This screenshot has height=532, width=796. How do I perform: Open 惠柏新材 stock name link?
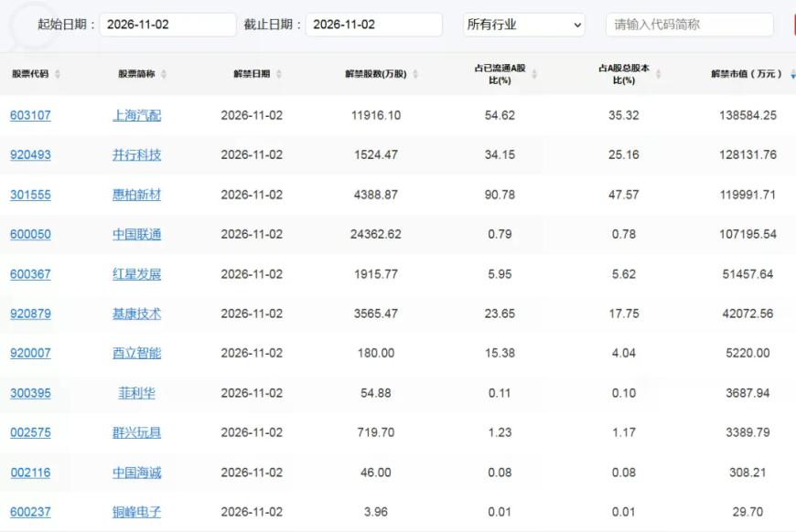[136, 195]
